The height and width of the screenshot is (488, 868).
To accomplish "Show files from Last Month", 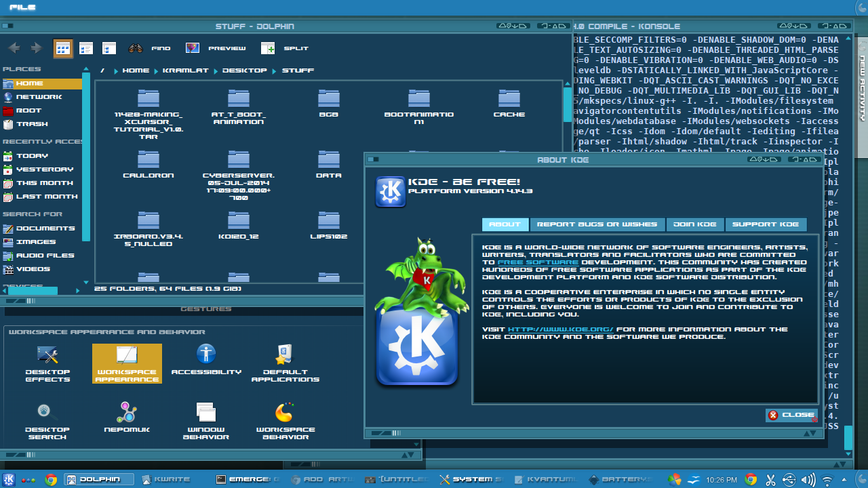I will (x=41, y=197).
